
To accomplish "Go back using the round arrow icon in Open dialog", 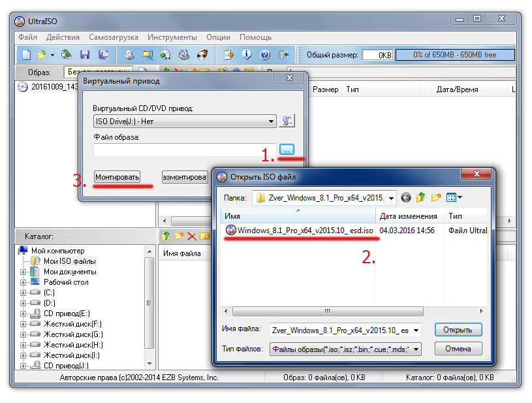I will 406,197.
